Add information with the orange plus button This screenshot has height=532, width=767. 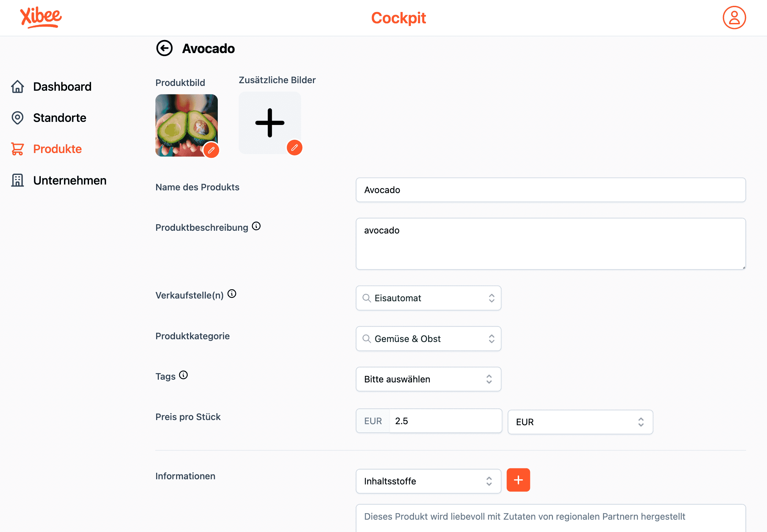coord(518,480)
